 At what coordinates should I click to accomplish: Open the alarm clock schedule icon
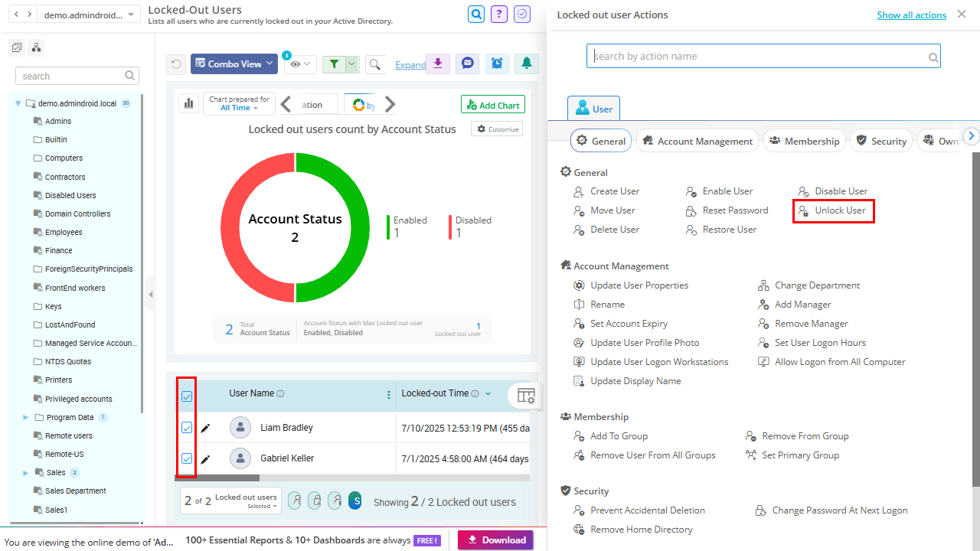pyautogui.click(x=497, y=64)
